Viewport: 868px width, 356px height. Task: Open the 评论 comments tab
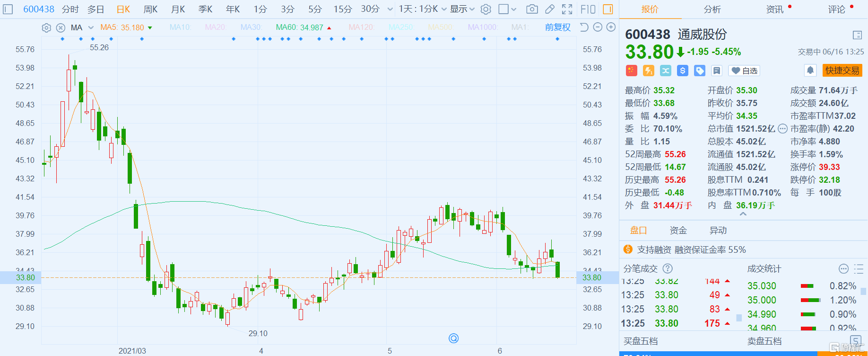pyautogui.click(x=837, y=9)
